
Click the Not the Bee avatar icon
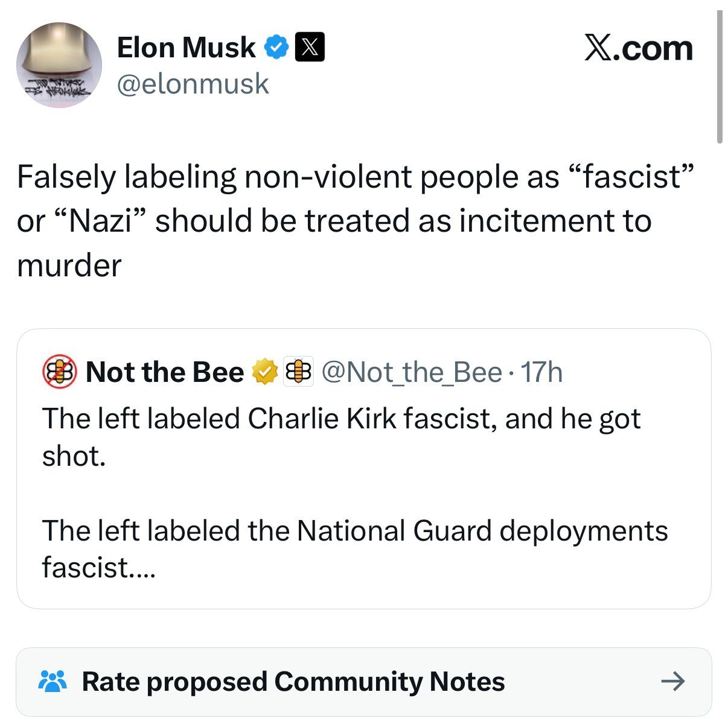pos(59,372)
